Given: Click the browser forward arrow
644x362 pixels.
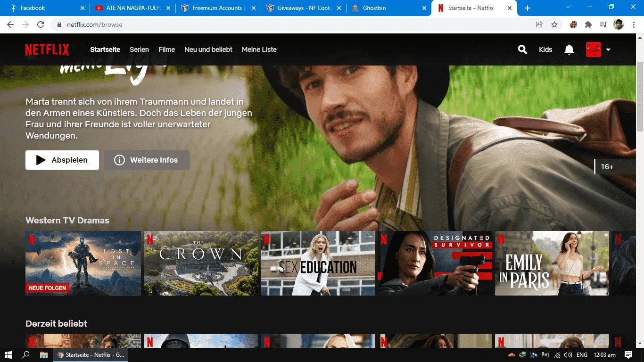Looking at the screenshot, I should pyautogui.click(x=25, y=25).
